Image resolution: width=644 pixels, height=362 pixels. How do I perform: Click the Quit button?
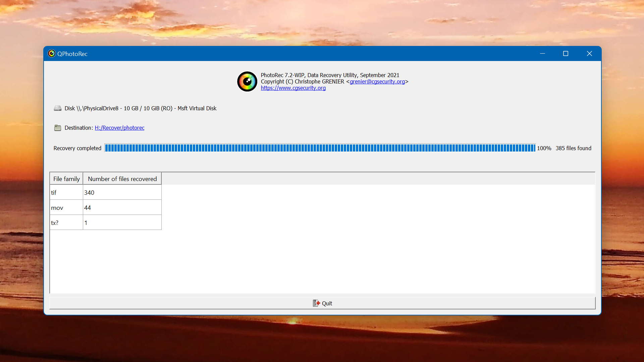(322, 303)
